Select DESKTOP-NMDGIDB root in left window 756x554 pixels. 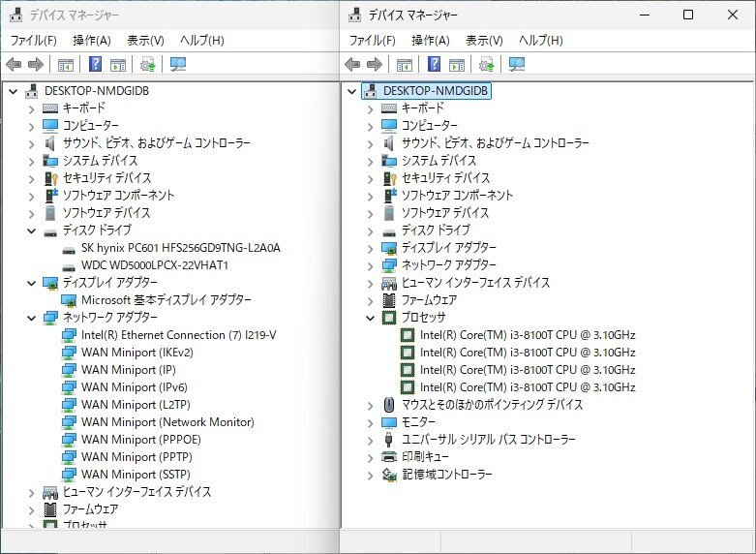[97, 91]
